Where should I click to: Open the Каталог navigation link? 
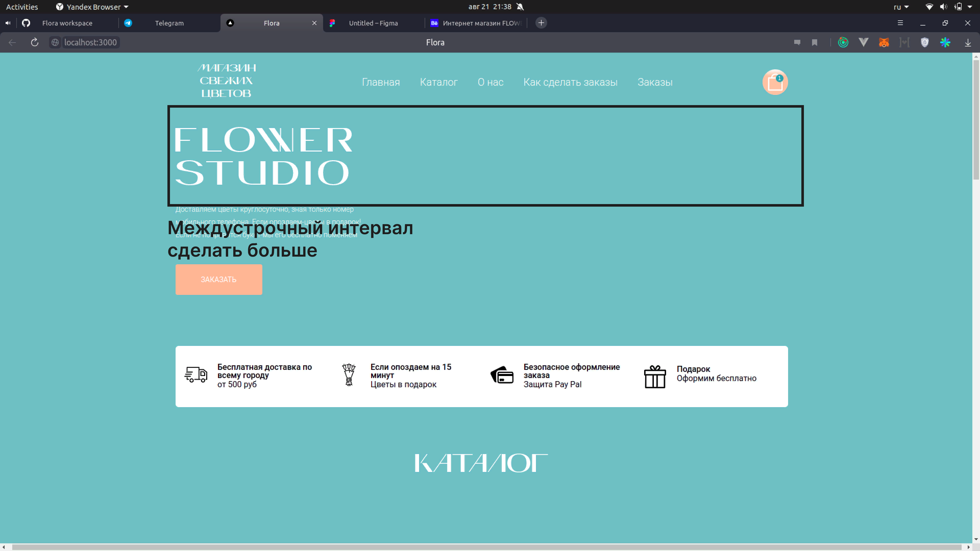(438, 82)
